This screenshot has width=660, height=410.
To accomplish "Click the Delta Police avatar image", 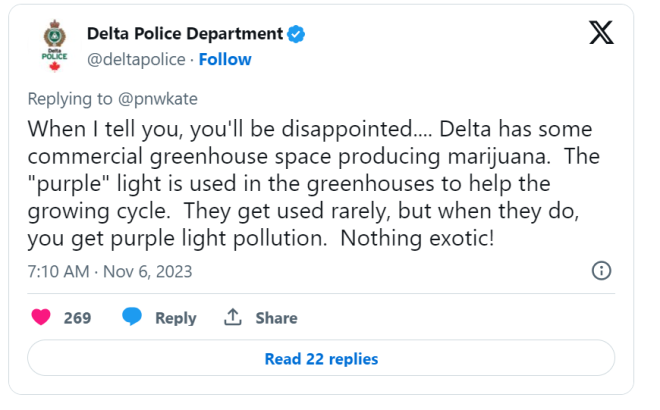I will (x=55, y=46).
